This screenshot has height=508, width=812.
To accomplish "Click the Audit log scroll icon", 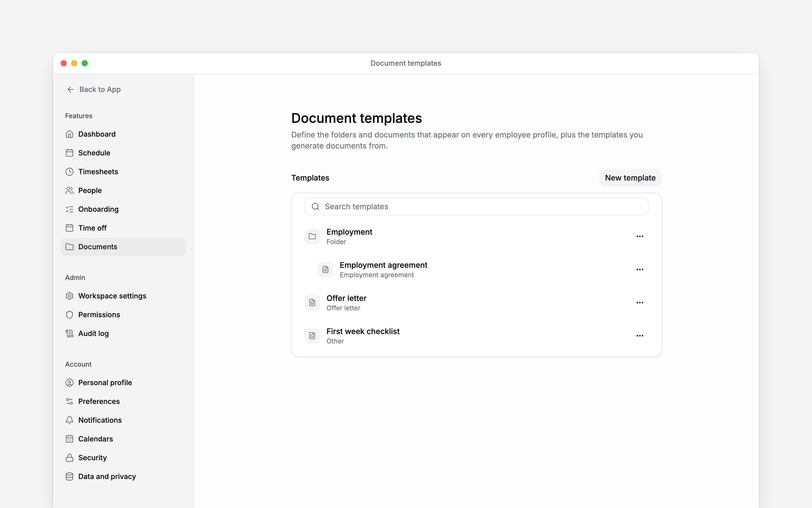I will (x=70, y=334).
